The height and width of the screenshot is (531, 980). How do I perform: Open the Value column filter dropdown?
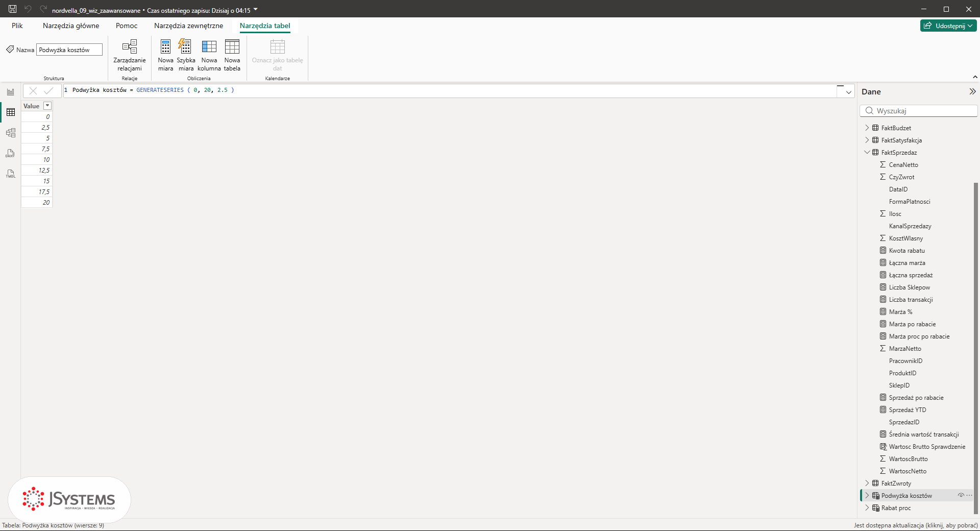[47, 106]
